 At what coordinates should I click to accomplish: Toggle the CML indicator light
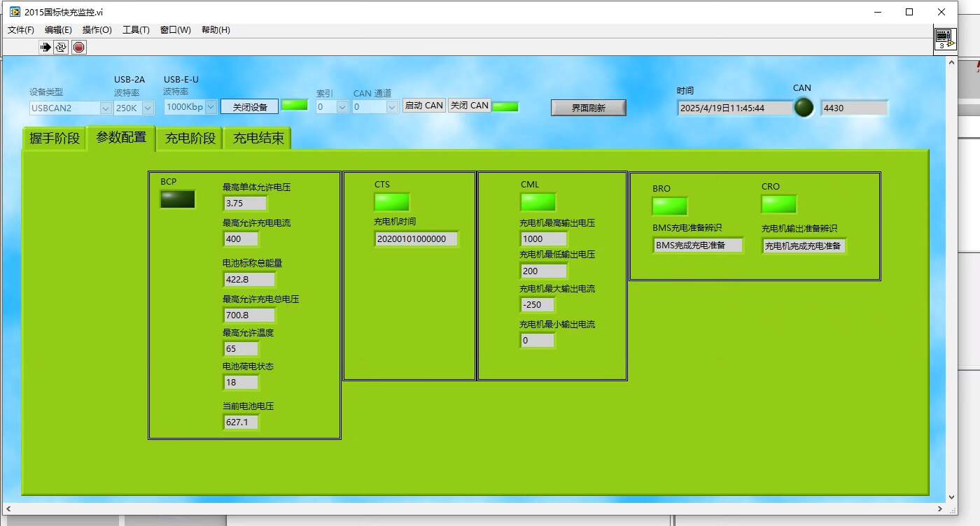(538, 202)
